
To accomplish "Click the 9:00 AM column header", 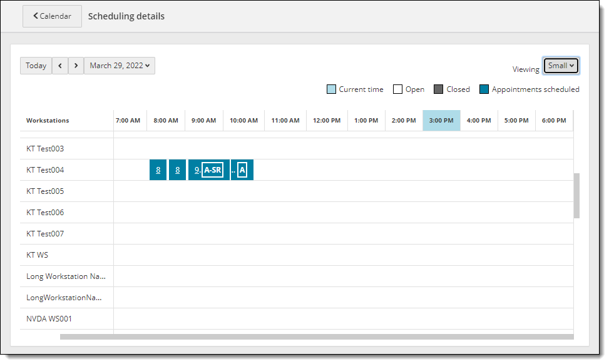I will [204, 120].
